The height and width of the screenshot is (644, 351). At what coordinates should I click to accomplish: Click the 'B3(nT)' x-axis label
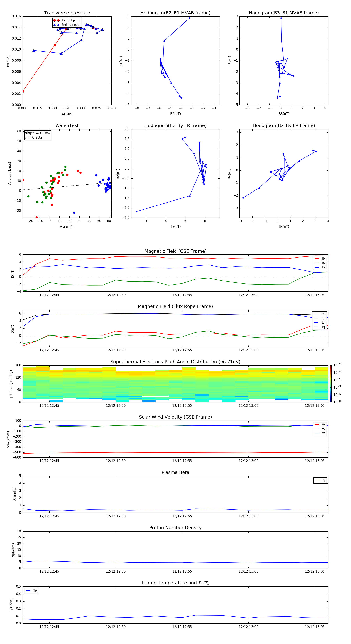coord(284,114)
